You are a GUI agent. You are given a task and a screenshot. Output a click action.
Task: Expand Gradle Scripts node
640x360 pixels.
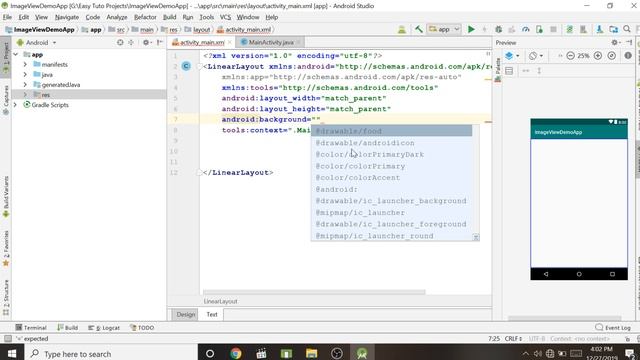coord(16,105)
